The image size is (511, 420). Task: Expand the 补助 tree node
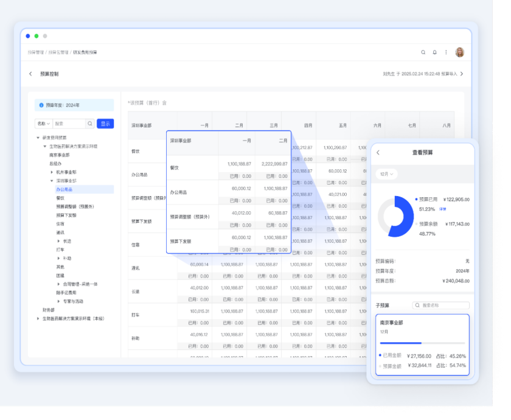(x=58, y=258)
